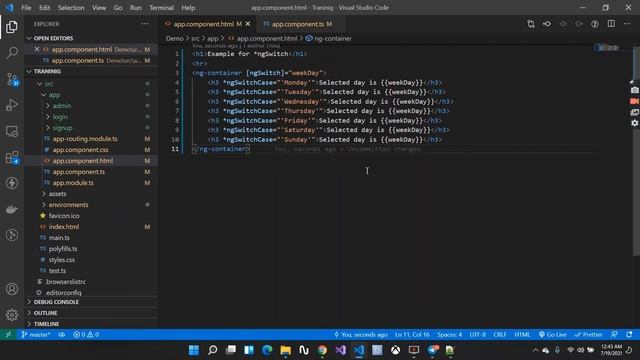Open the Explorer view in activity bar
640x360 pixels.
coord(12,27)
